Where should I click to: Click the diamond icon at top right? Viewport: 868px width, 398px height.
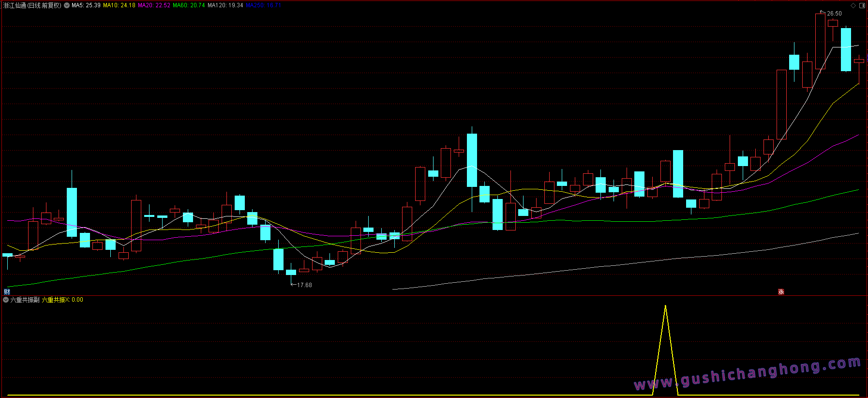853,6
